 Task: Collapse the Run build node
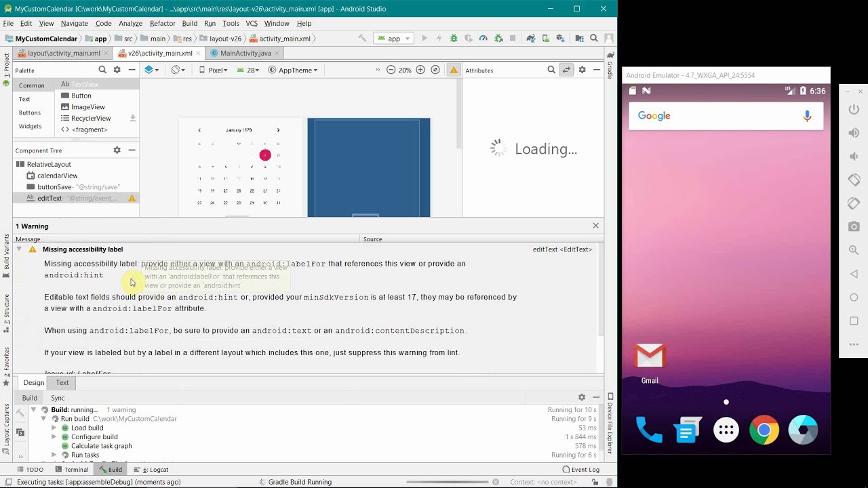(43, 419)
